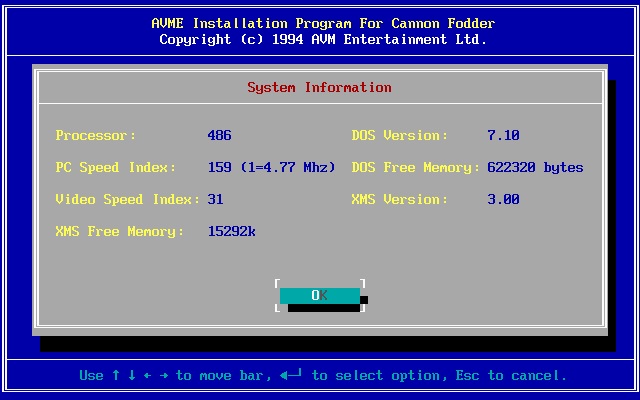Select the PC Speed Index label
The image size is (640, 400).
[116, 167]
